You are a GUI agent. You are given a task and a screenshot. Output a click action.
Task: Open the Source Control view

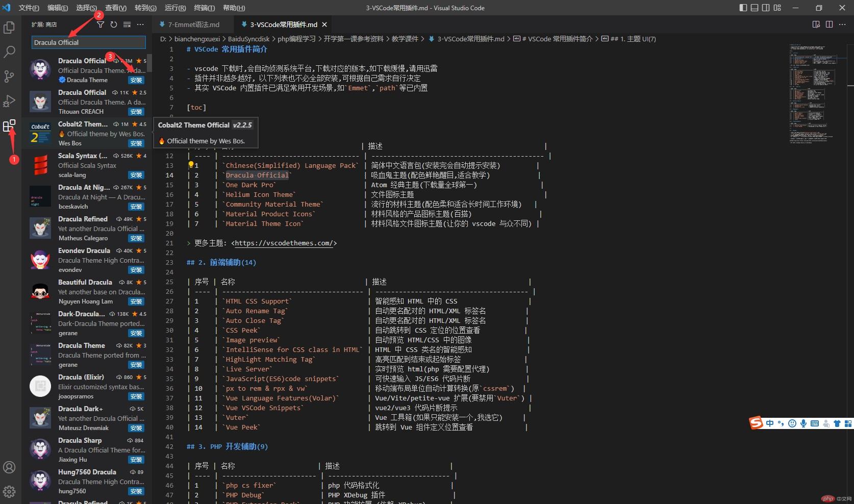pos(9,76)
